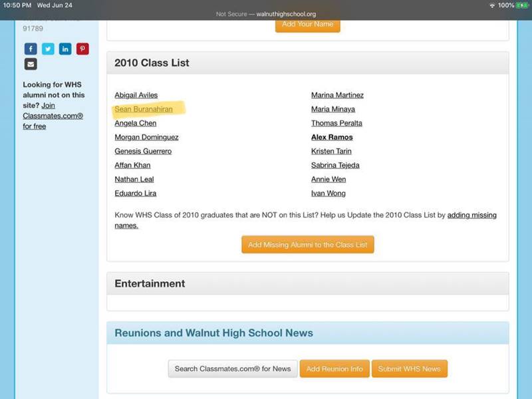532x399 pixels.
Task: Click the Entertainment section header
Action: [150, 283]
